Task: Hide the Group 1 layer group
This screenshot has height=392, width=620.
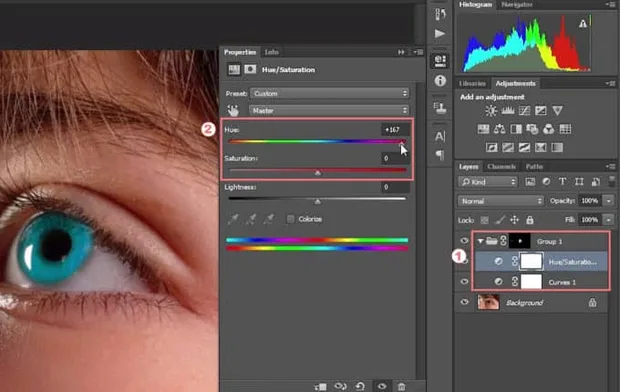Action: 464,241
